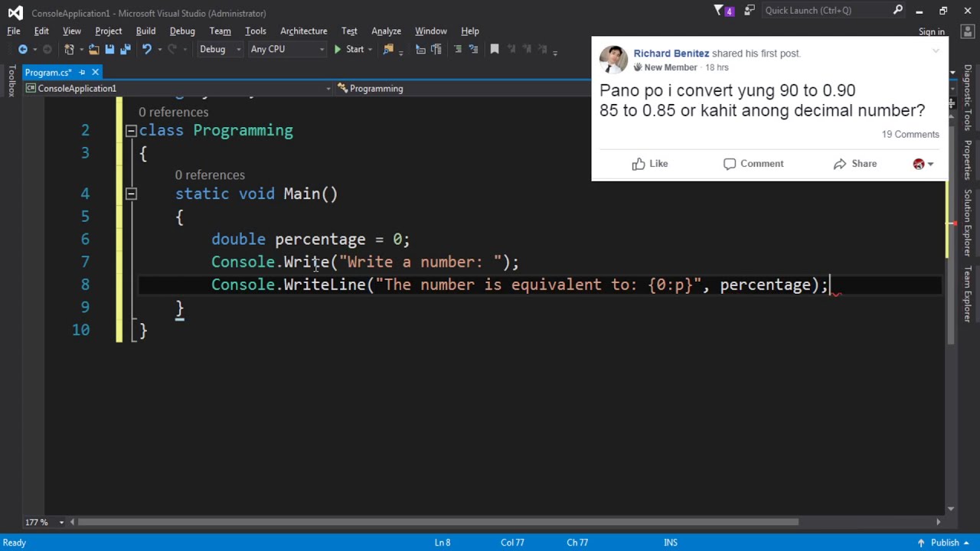Click the Ln 8 status bar indicator
Image resolution: width=980 pixels, height=551 pixels.
443,543
